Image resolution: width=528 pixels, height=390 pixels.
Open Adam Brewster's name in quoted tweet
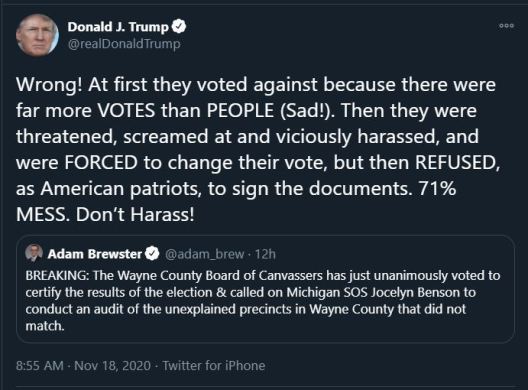(95, 254)
